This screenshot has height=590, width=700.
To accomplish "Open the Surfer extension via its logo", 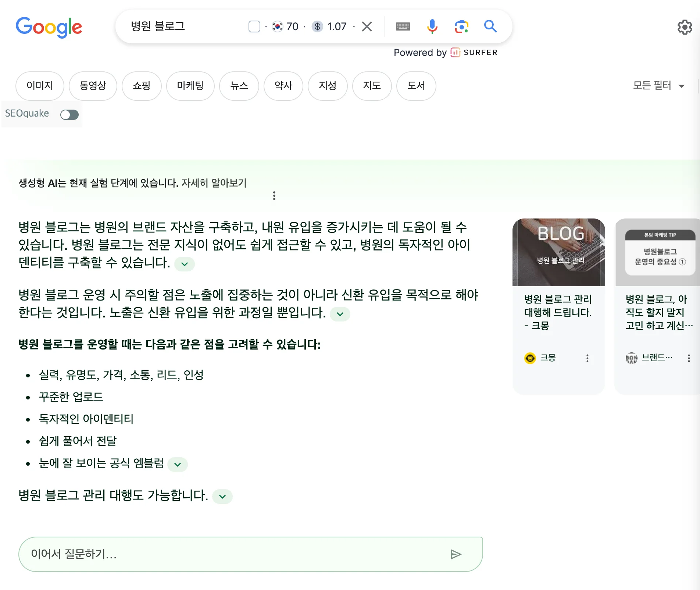I will click(x=456, y=52).
